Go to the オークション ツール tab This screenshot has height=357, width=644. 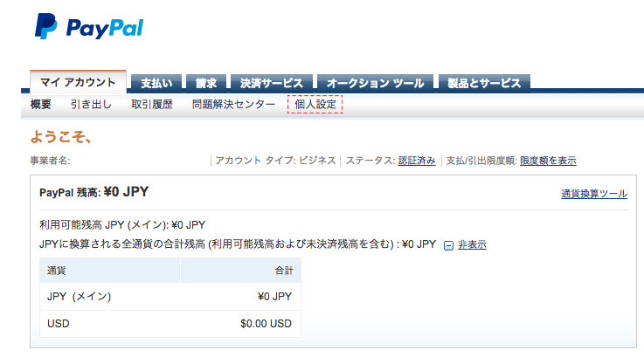376,83
